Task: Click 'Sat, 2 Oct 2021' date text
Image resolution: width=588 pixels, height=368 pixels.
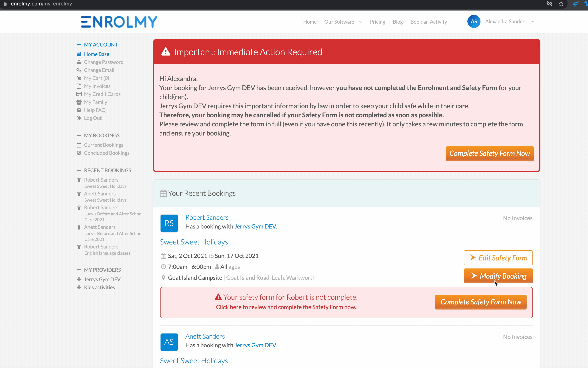Action: 187,256
